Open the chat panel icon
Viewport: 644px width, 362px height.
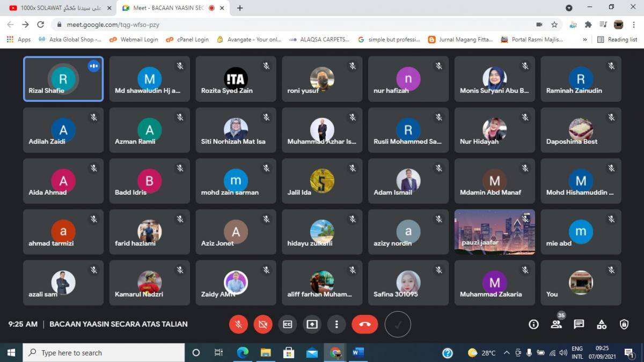(579, 324)
